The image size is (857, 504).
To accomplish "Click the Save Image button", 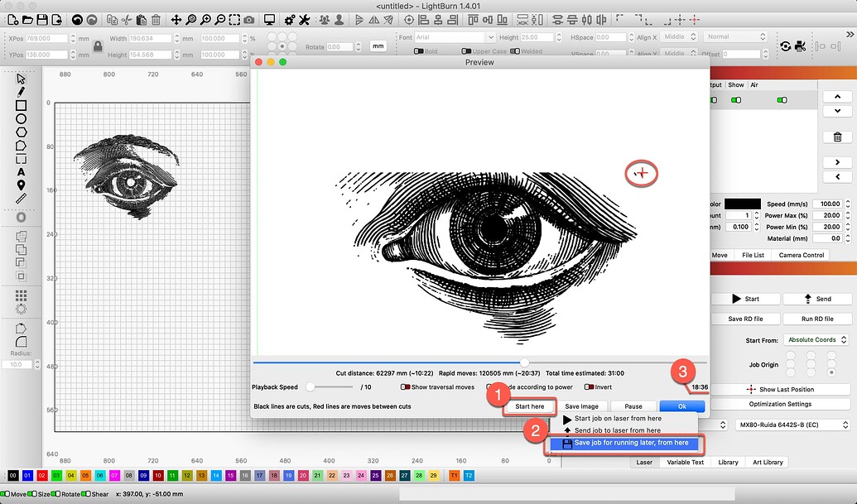I will click(583, 406).
